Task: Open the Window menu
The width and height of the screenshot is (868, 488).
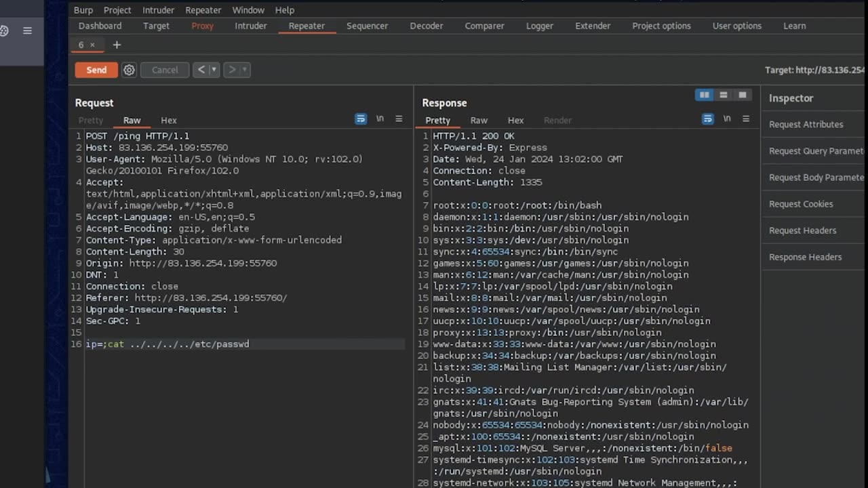Action: 248,10
